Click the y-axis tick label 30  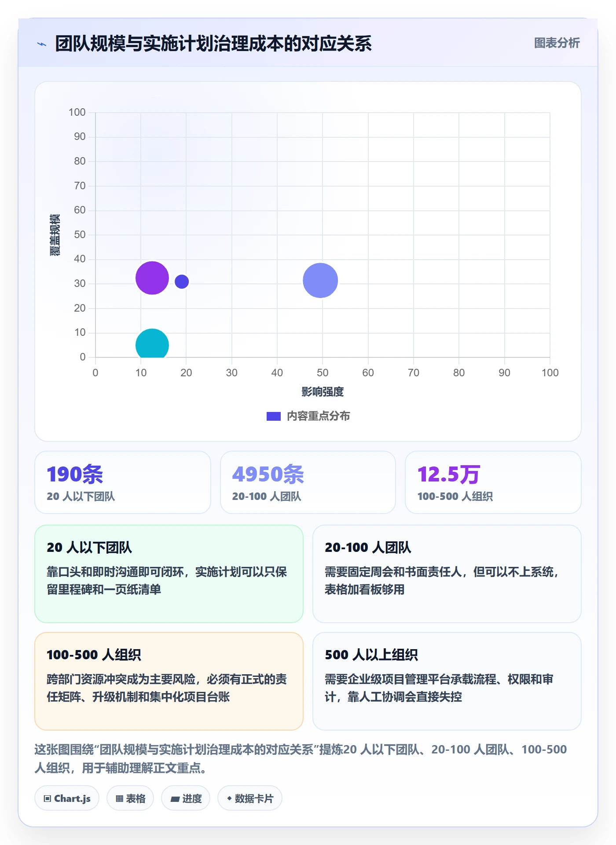click(x=80, y=283)
